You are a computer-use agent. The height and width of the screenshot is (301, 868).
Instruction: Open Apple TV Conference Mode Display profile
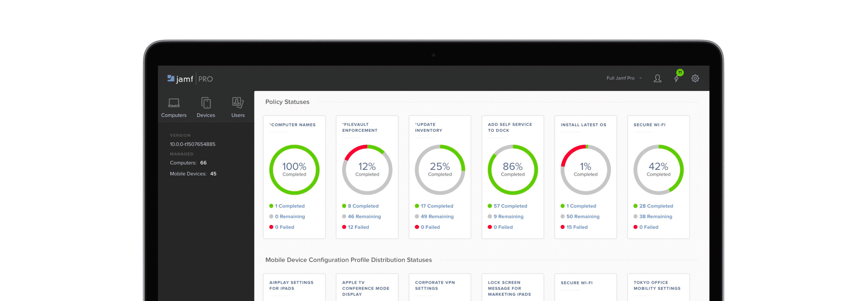pos(366,288)
